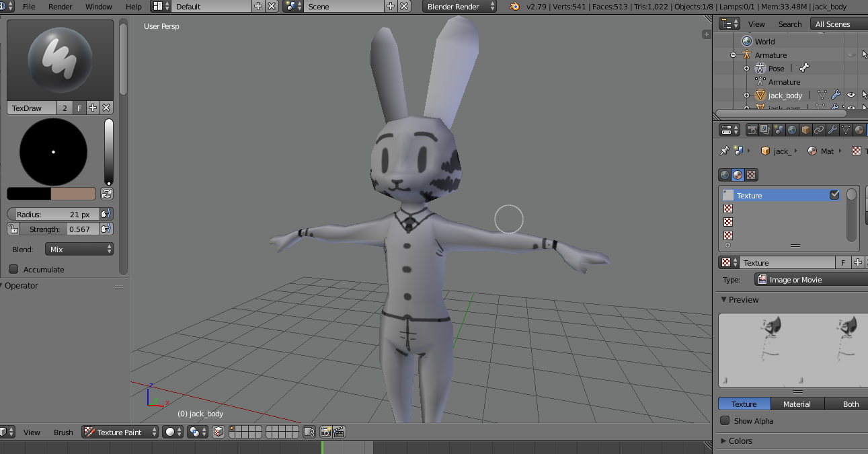Enable the Accumulate checkbox
The width and height of the screenshot is (868, 454).
coord(13,270)
